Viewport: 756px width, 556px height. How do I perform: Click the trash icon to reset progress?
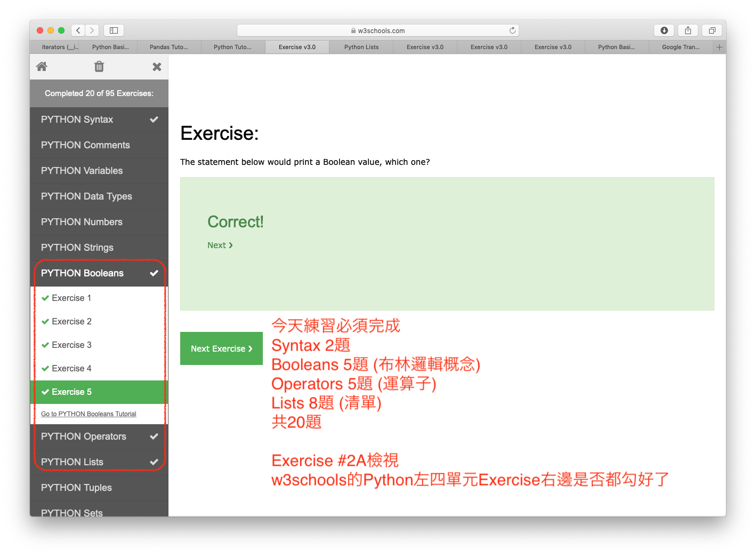99,67
